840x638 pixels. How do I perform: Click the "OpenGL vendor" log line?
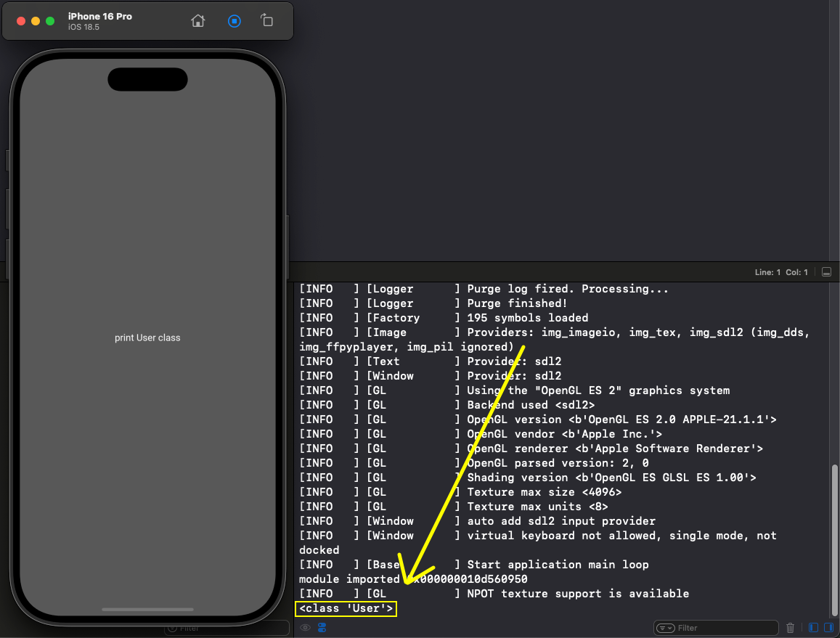(x=481, y=435)
